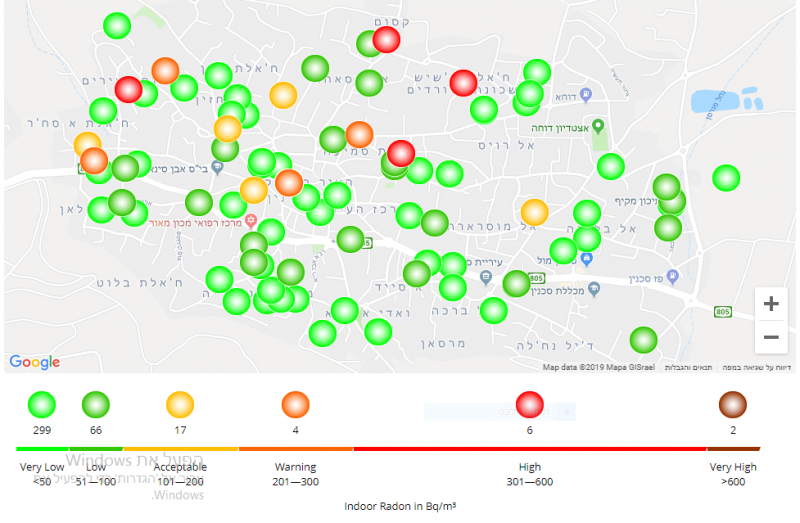The height and width of the screenshot is (523, 800).
Task: Click the Google logo on the map
Action: pyautogui.click(x=35, y=362)
